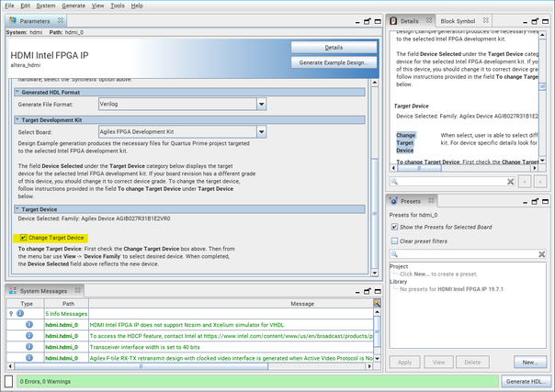
Task: Click the Generate HDL... button
Action: (x=526, y=381)
